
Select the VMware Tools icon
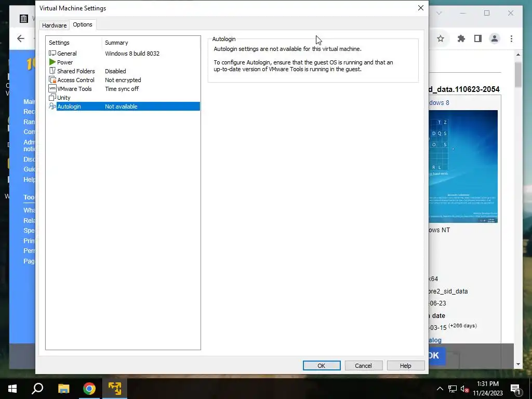tap(52, 88)
